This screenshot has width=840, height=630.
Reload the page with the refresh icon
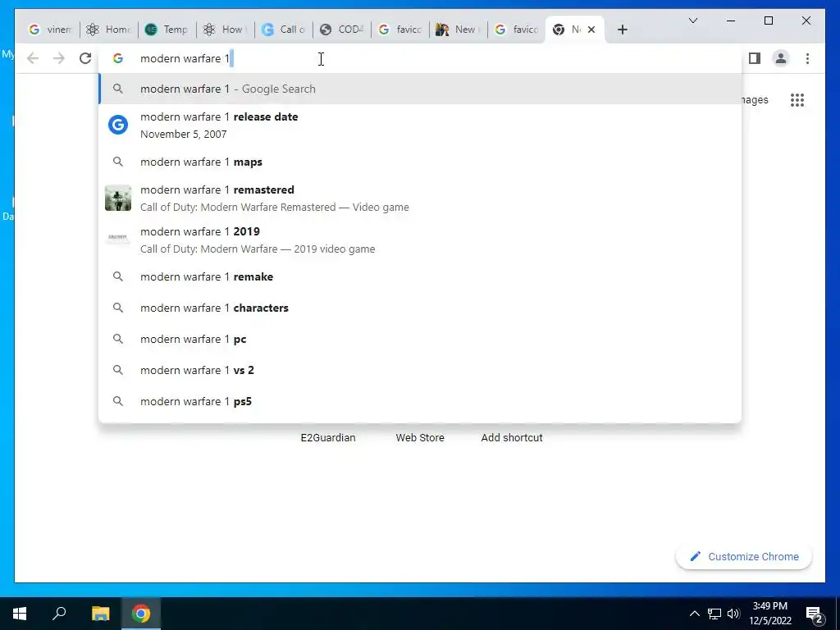click(85, 58)
